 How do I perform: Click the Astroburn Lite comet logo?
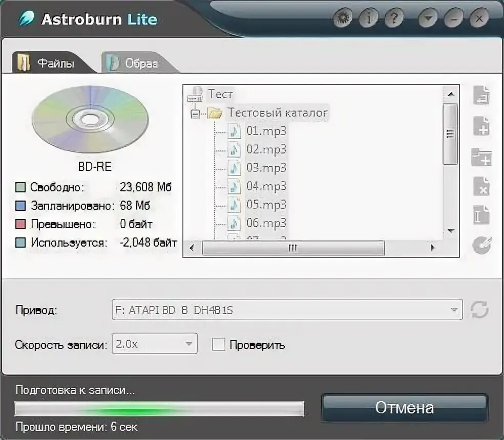(27, 18)
